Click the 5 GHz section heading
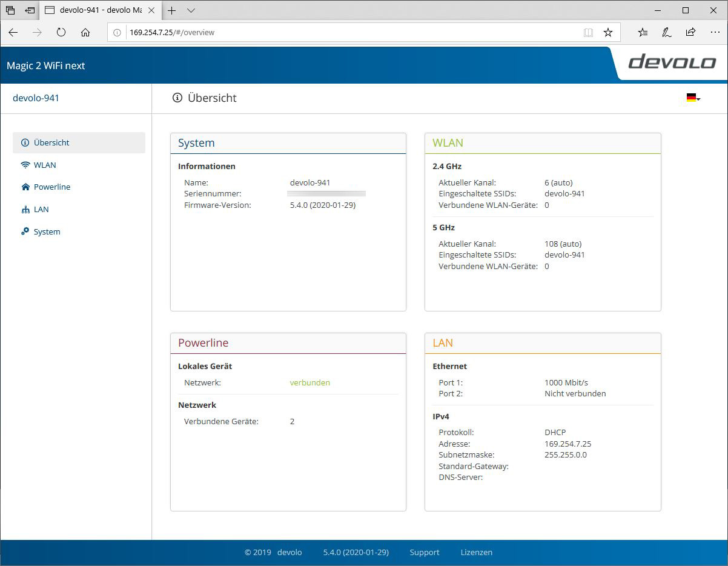 (x=443, y=227)
